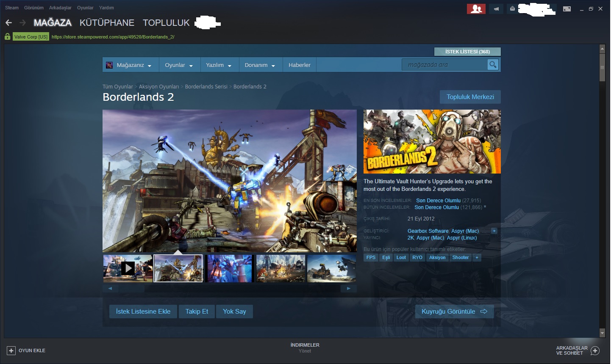The image size is (611, 364).
Task: Select the FPS tag
Action: (x=371, y=257)
